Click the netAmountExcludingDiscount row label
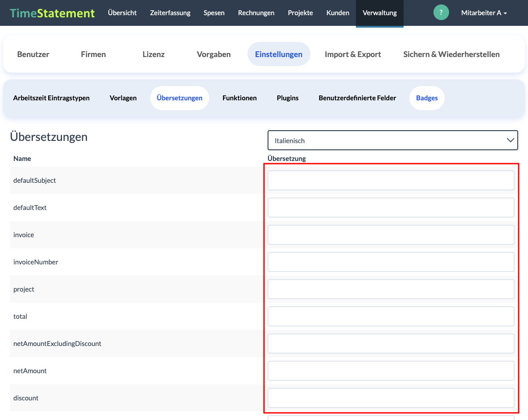 (57, 344)
